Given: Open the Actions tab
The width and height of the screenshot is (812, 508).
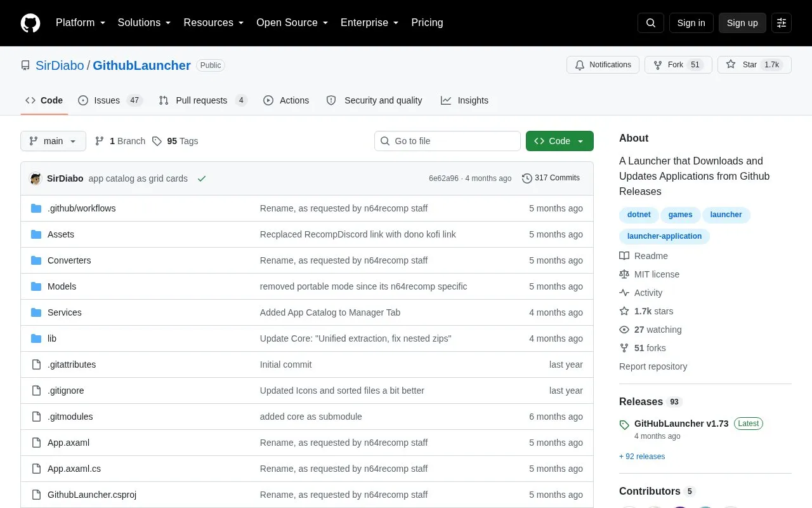Looking at the screenshot, I should [286, 100].
